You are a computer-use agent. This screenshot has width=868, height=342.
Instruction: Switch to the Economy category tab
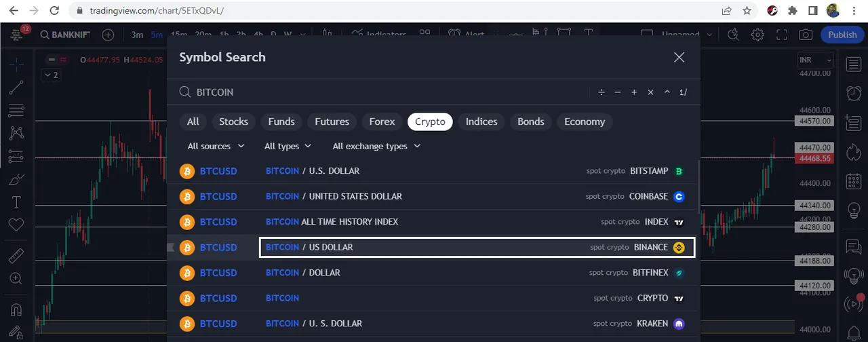point(585,121)
